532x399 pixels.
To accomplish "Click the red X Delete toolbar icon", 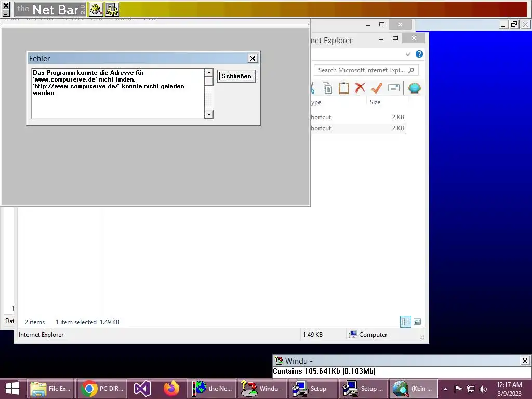I will click(x=360, y=88).
